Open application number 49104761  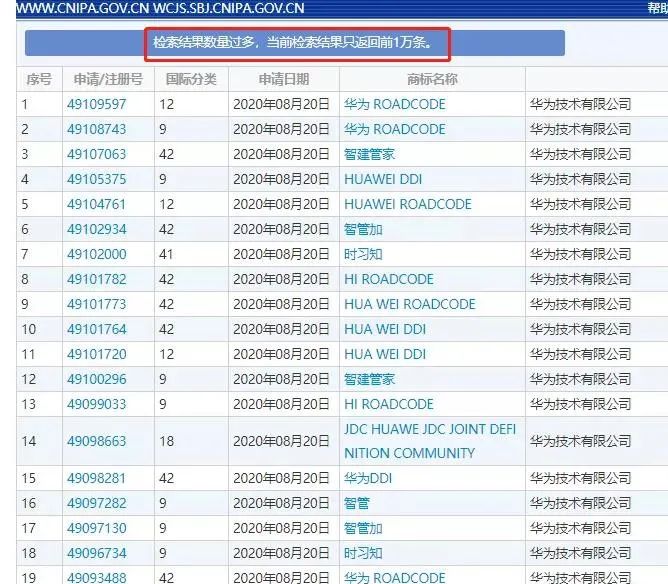tap(97, 204)
